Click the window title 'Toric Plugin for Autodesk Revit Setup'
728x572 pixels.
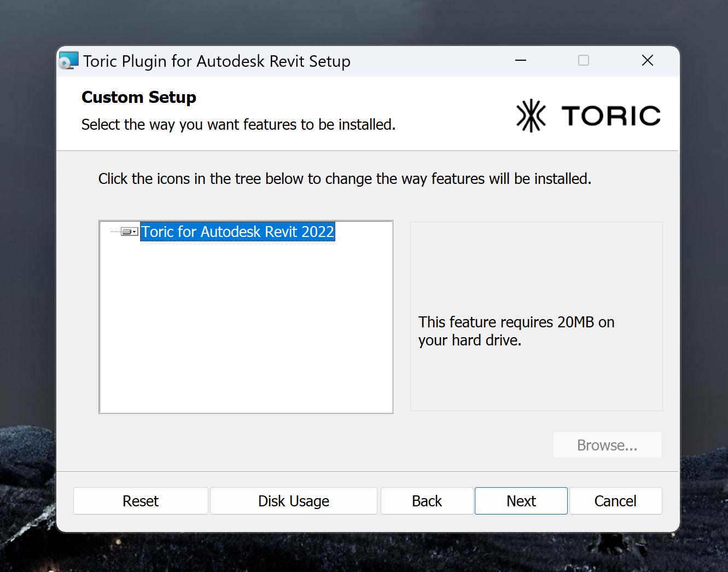pyautogui.click(x=217, y=61)
